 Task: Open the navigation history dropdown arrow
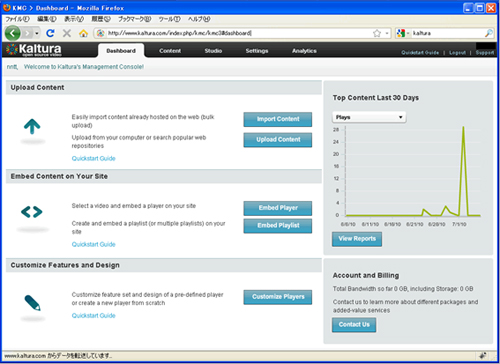[x=37, y=33]
